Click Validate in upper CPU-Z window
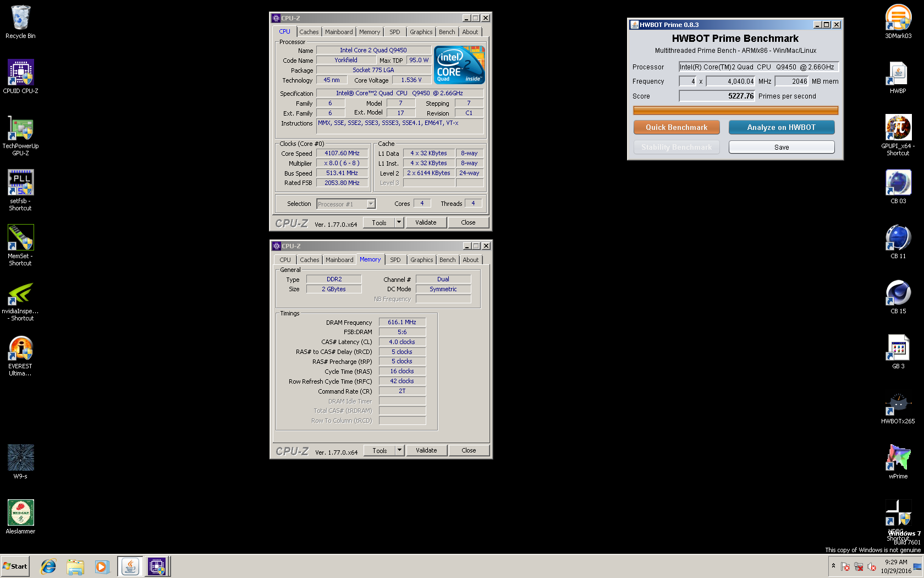This screenshot has height=578, width=924. point(426,222)
